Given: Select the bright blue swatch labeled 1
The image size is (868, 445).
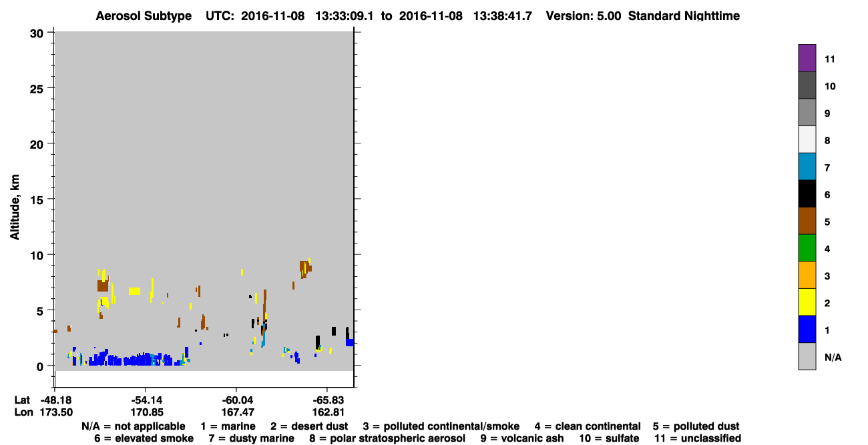Looking at the screenshot, I should pyautogui.click(x=807, y=330).
